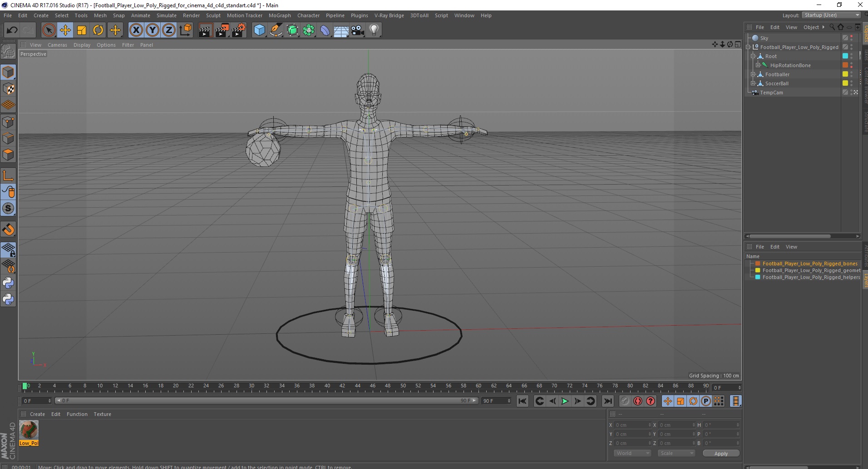Viewport: 868px width, 469px height.
Task: Toggle Parameter keyframe recording
Action: pyautogui.click(x=706, y=401)
